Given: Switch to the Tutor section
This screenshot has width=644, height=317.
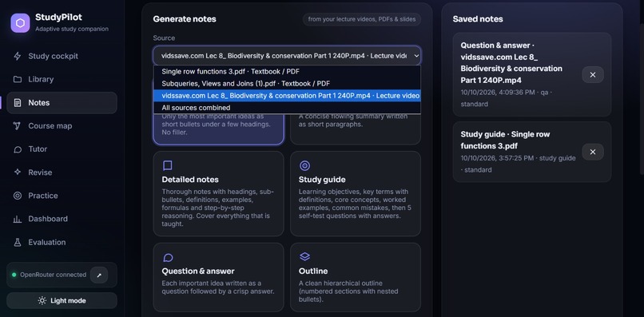Looking at the screenshot, I should 62,149.
